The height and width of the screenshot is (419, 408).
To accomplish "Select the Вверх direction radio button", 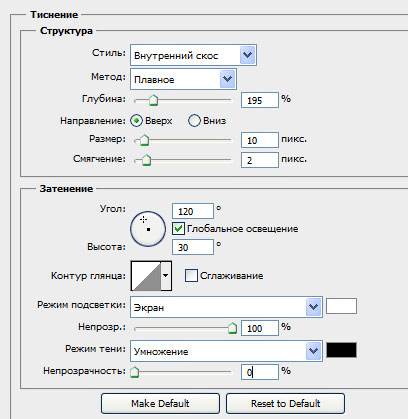I will [x=136, y=121].
